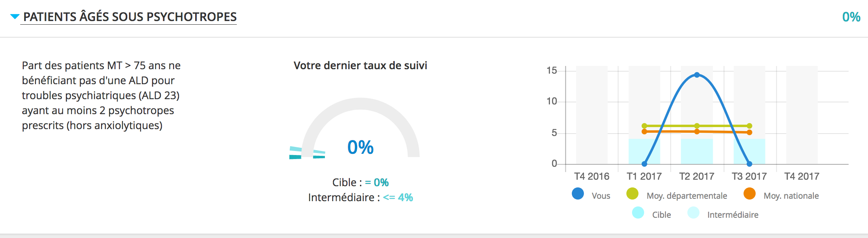Image resolution: width=868 pixels, height=238 pixels.
Task: Select the T4 2016 axis label
Action: click(x=592, y=176)
